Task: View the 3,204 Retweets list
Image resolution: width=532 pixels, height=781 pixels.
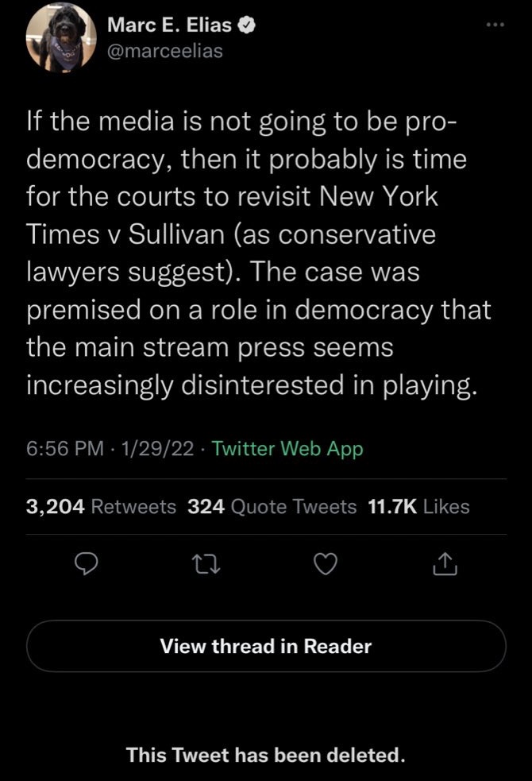Action: point(101,506)
